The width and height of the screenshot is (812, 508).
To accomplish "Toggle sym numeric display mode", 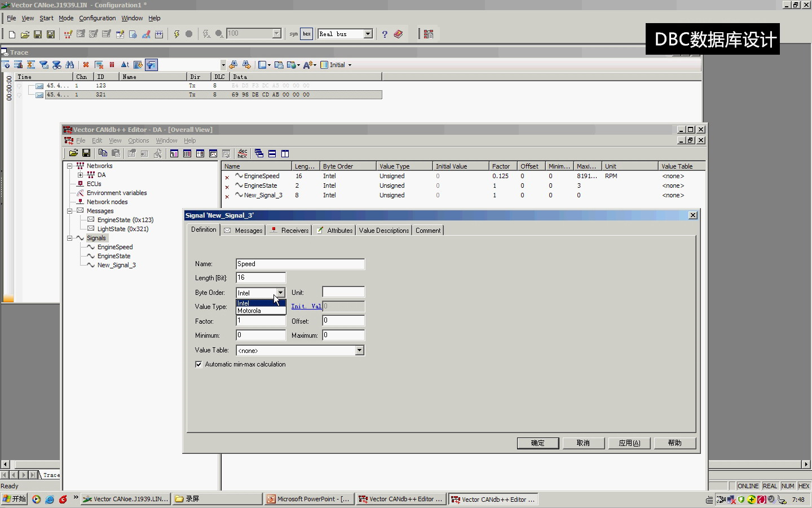I will click(293, 34).
